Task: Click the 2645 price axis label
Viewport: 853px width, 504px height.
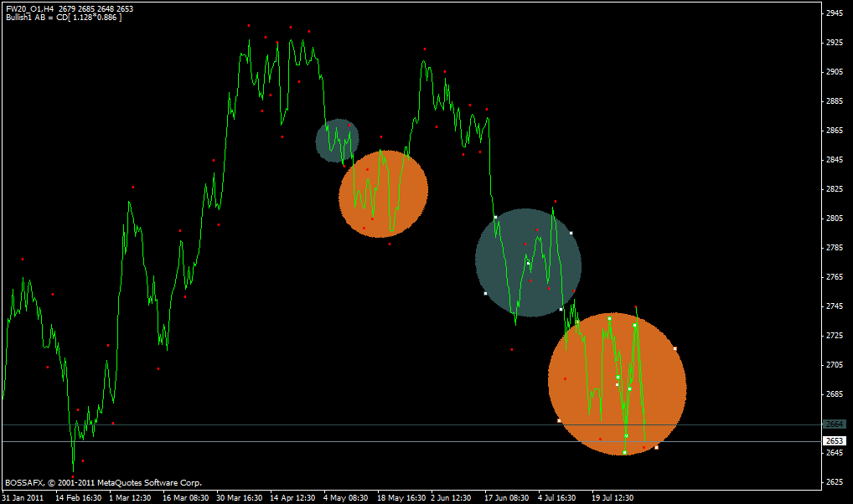Action: pos(835,453)
